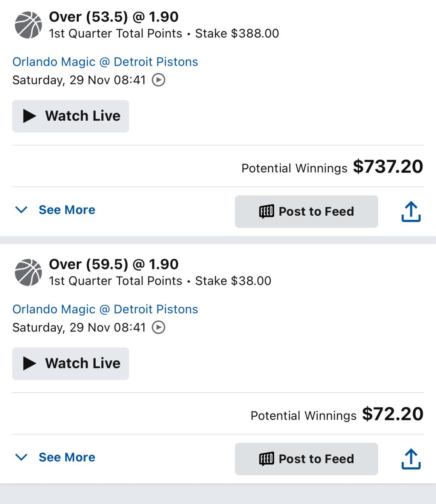The image size is (436, 504).
Task: Expand See More on the first bet
Action: [x=67, y=210]
